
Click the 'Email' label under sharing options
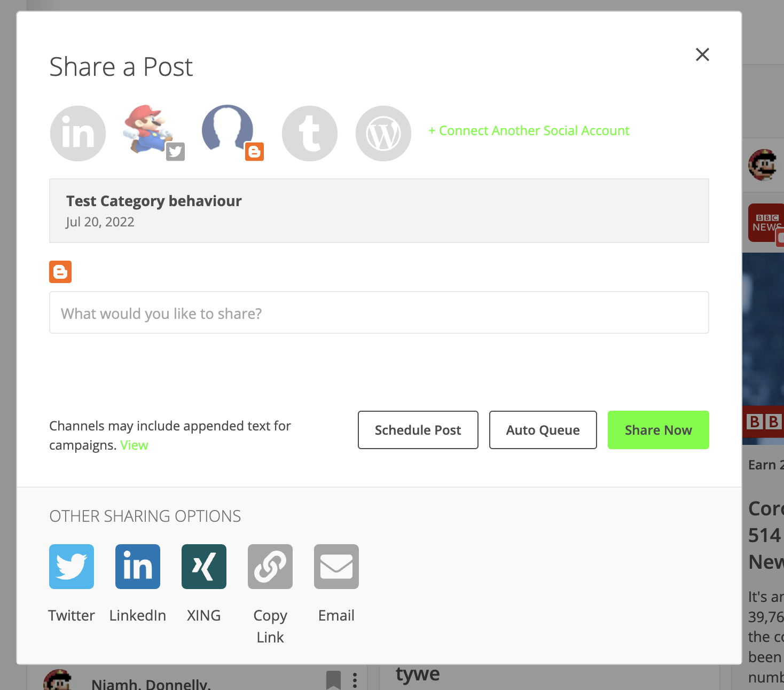pos(336,616)
